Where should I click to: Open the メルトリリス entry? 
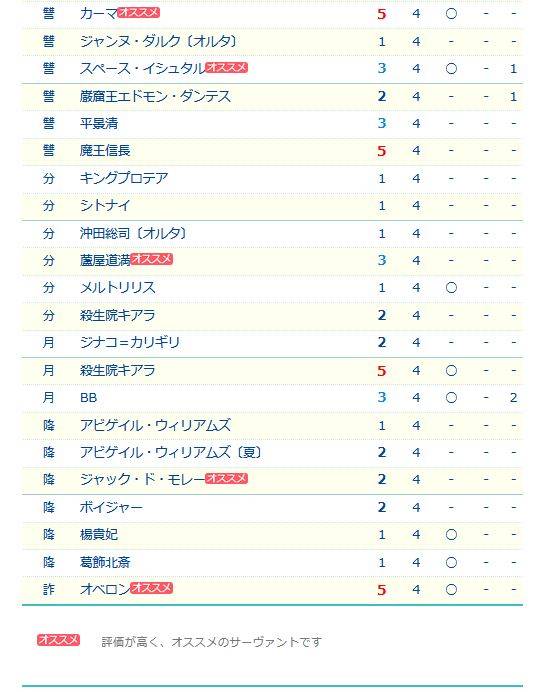click(x=118, y=288)
